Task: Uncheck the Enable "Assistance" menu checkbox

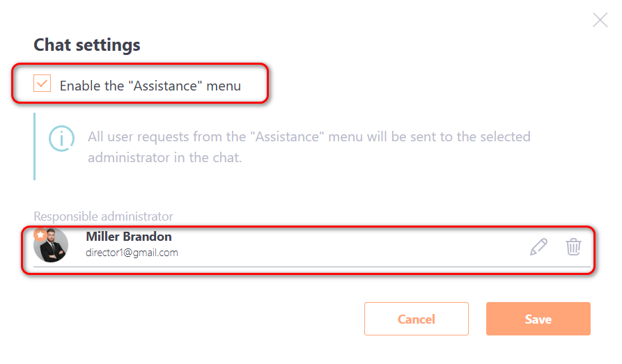Action: (42, 84)
